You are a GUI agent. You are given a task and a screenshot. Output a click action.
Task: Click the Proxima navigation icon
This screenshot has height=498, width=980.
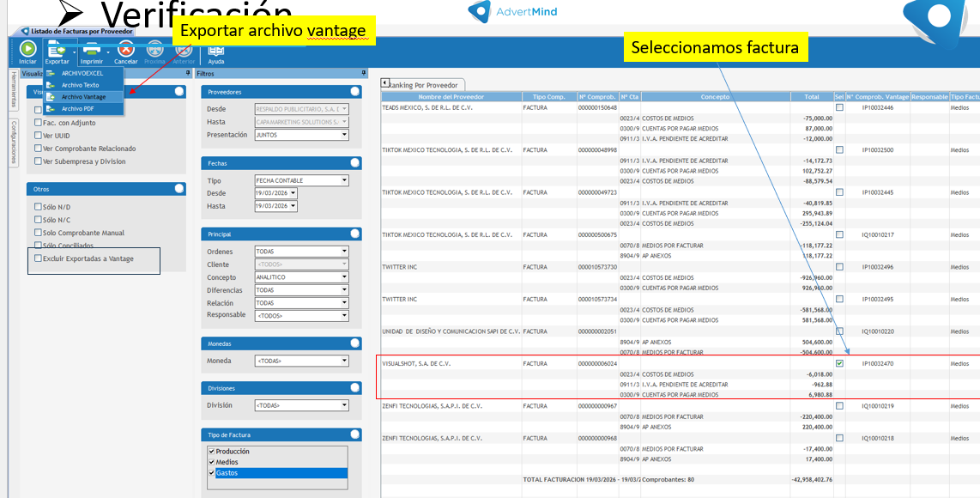[x=154, y=49]
